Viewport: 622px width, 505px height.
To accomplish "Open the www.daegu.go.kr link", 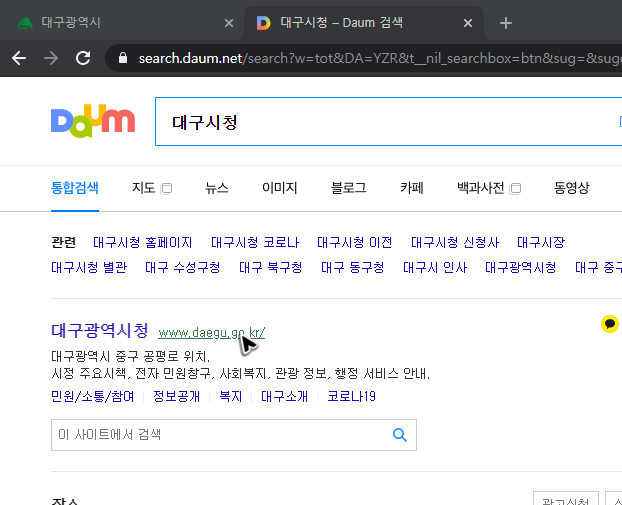I will (x=211, y=332).
